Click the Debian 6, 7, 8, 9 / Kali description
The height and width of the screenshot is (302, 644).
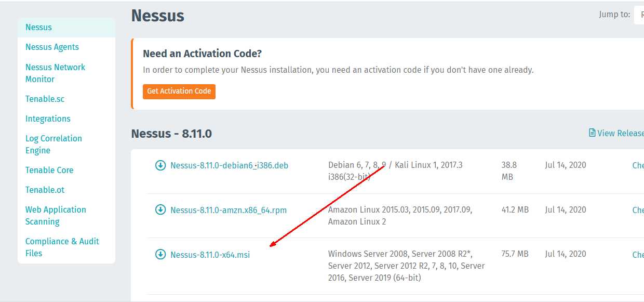tap(395, 171)
